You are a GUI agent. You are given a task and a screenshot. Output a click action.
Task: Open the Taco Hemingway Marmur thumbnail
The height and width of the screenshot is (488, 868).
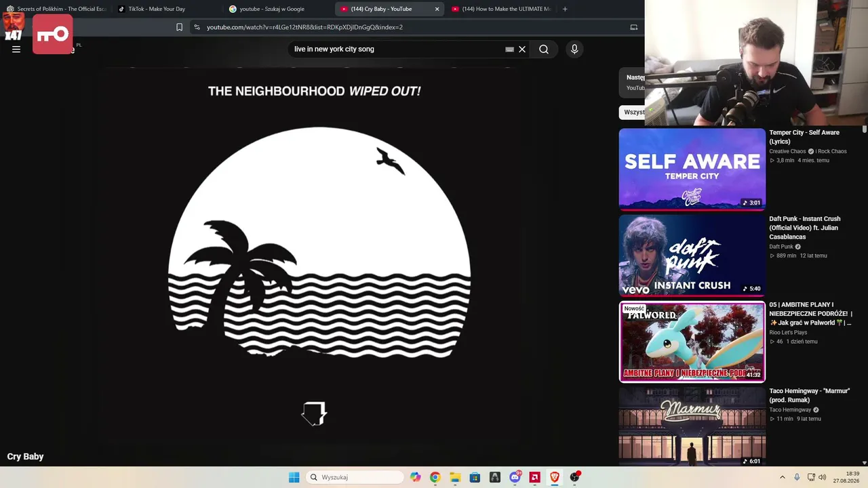point(692,426)
